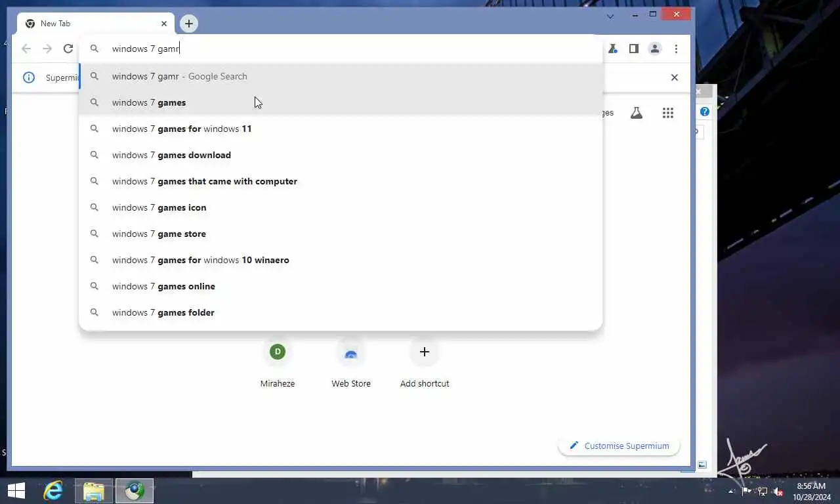
Task: Open the three-dot browser menu
Action: 676,49
